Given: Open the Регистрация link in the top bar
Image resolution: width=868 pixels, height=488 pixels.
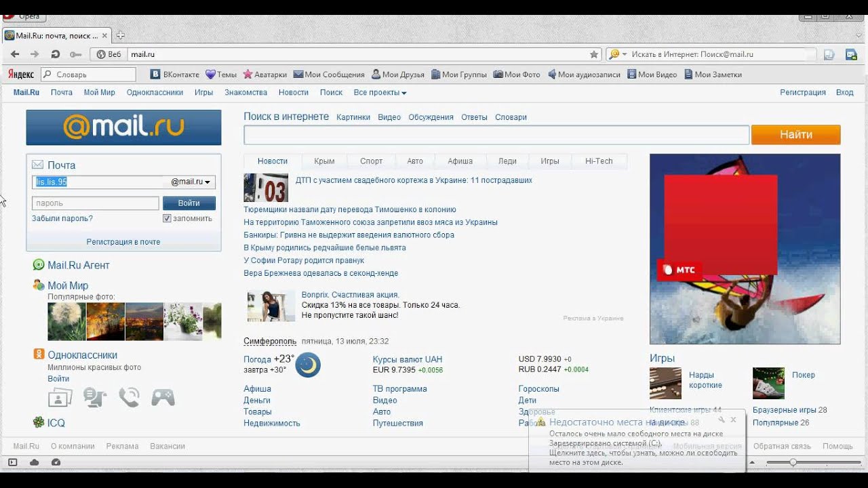Looking at the screenshot, I should click(803, 92).
